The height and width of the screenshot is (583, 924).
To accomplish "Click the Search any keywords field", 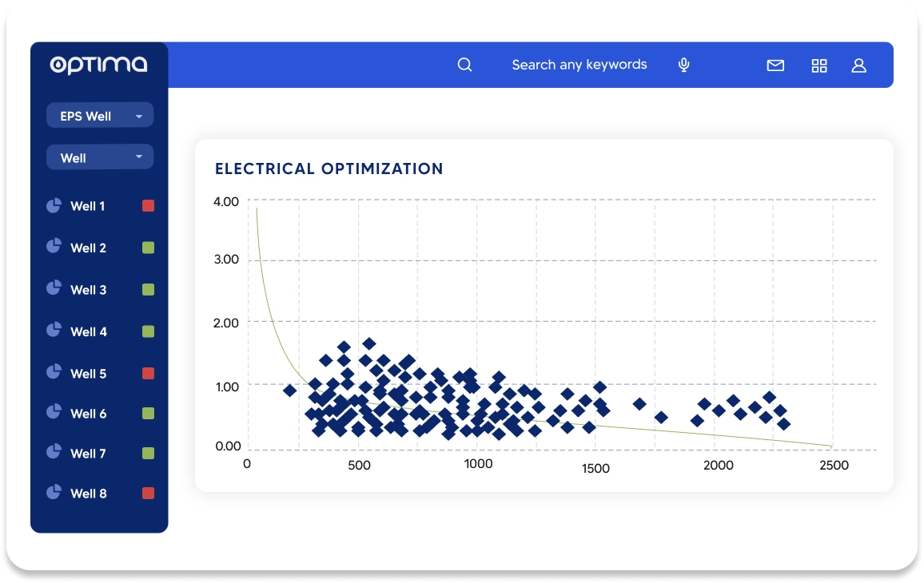I will (579, 65).
